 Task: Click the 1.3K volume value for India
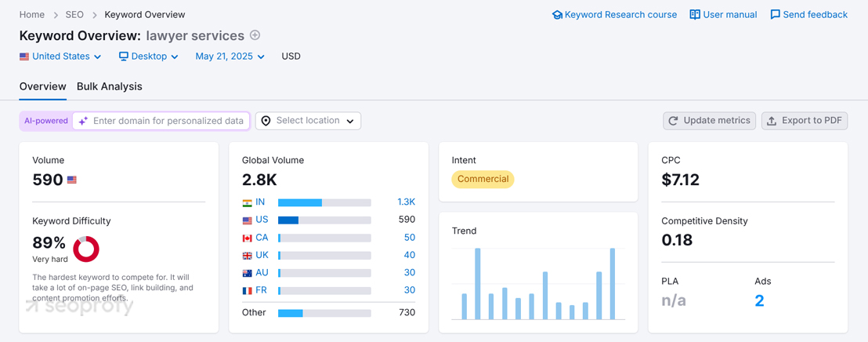pyautogui.click(x=406, y=202)
